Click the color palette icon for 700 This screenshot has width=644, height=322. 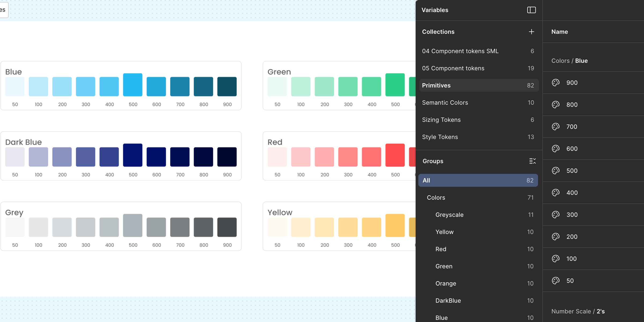click(x=556, y=127)
